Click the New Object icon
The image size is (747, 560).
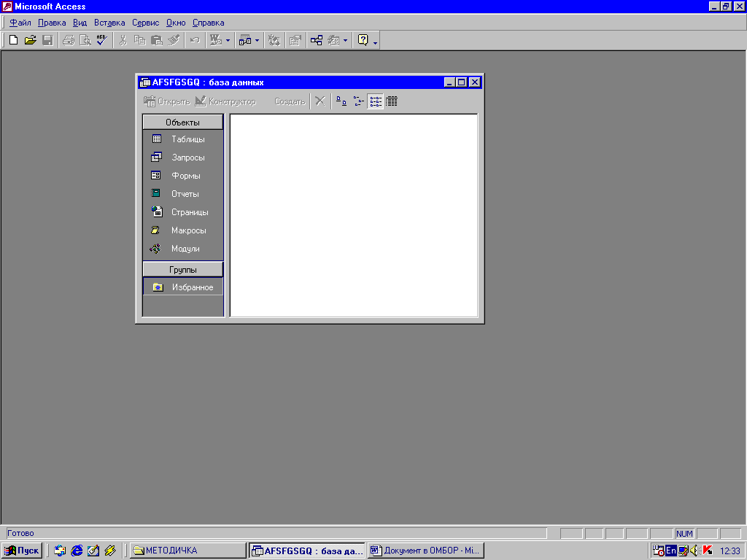(333, 40)
